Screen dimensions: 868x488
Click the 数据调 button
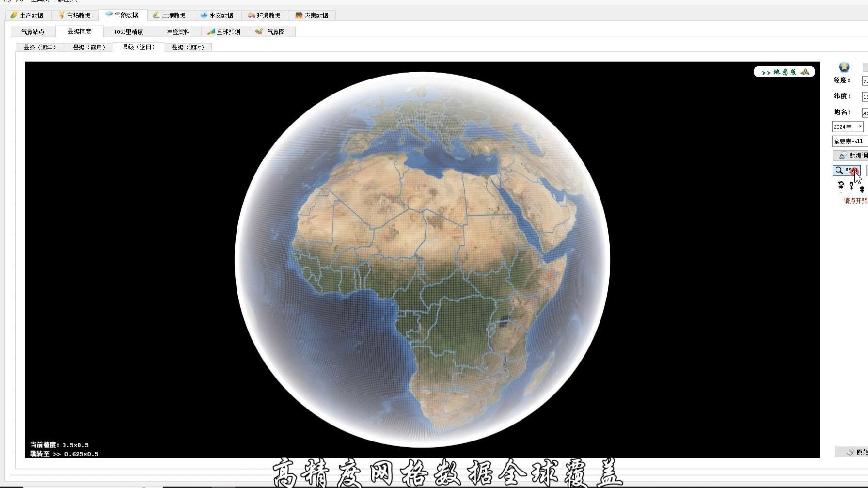(x=851, y=156)
